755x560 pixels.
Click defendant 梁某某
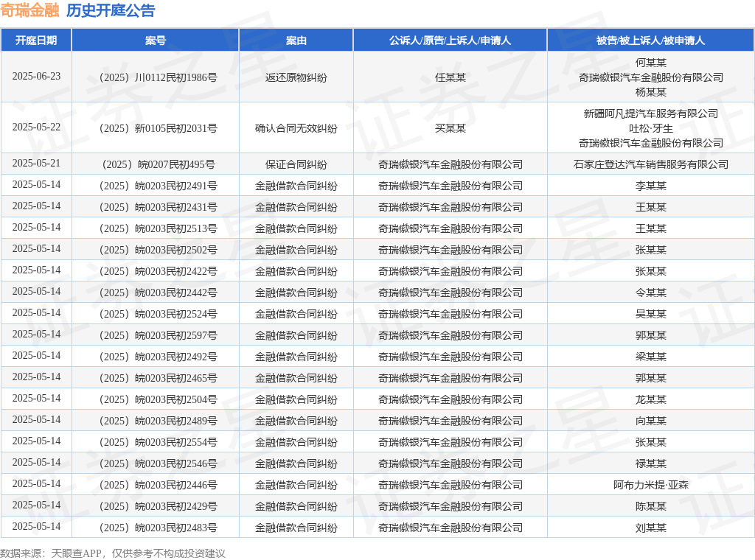pos(650,357)
